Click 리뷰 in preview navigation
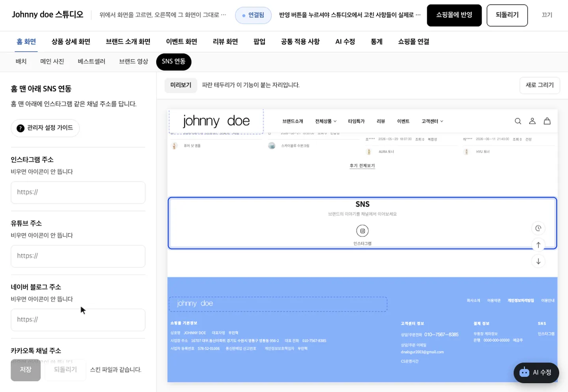The image size is (568, 392). [381, 121]
